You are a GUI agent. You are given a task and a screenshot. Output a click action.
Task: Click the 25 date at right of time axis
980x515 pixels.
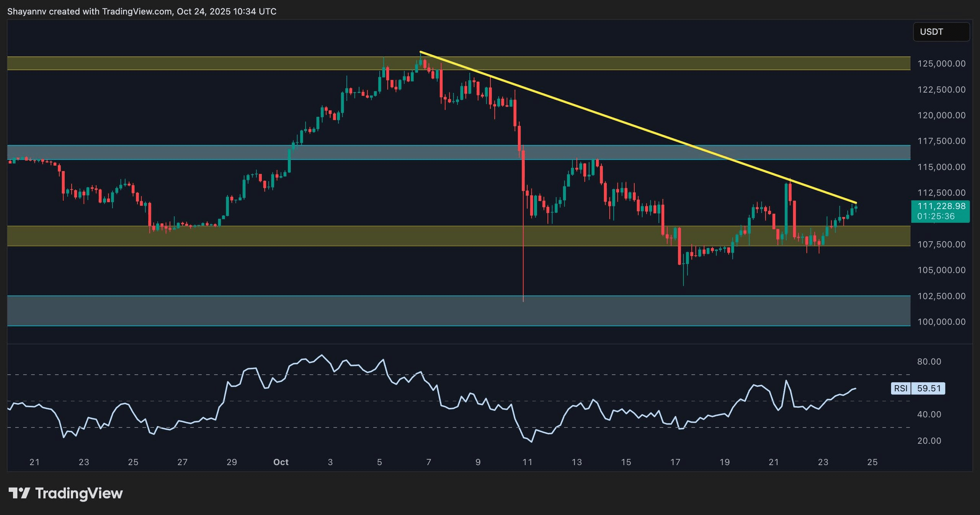click(x=872, y=462)
